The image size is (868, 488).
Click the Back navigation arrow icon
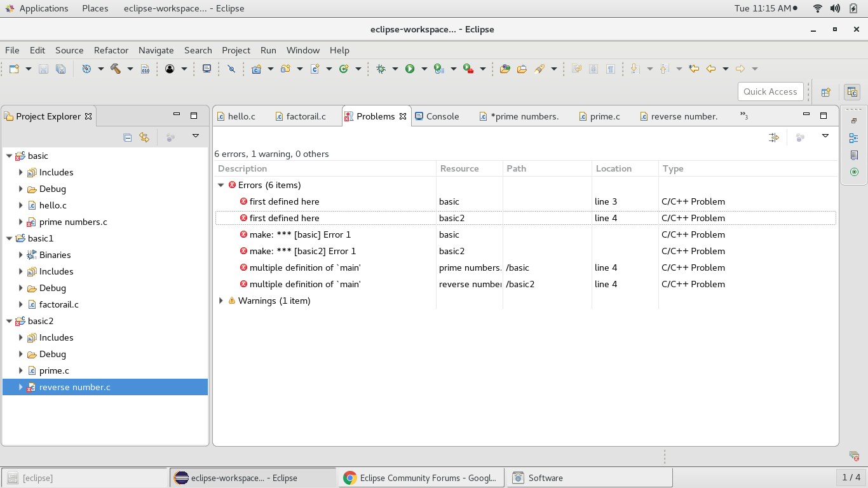711,69
